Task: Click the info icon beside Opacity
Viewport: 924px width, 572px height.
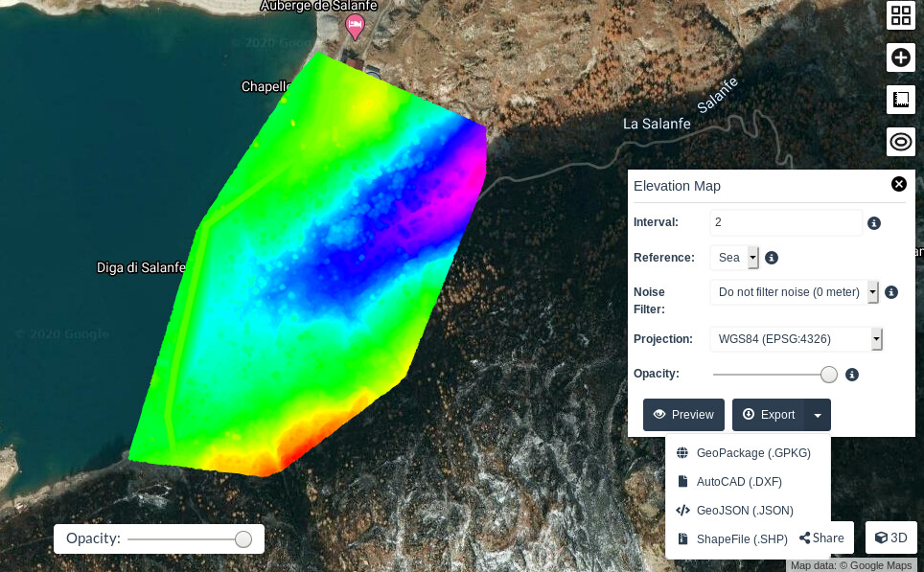Action: [x=851, y=375]
